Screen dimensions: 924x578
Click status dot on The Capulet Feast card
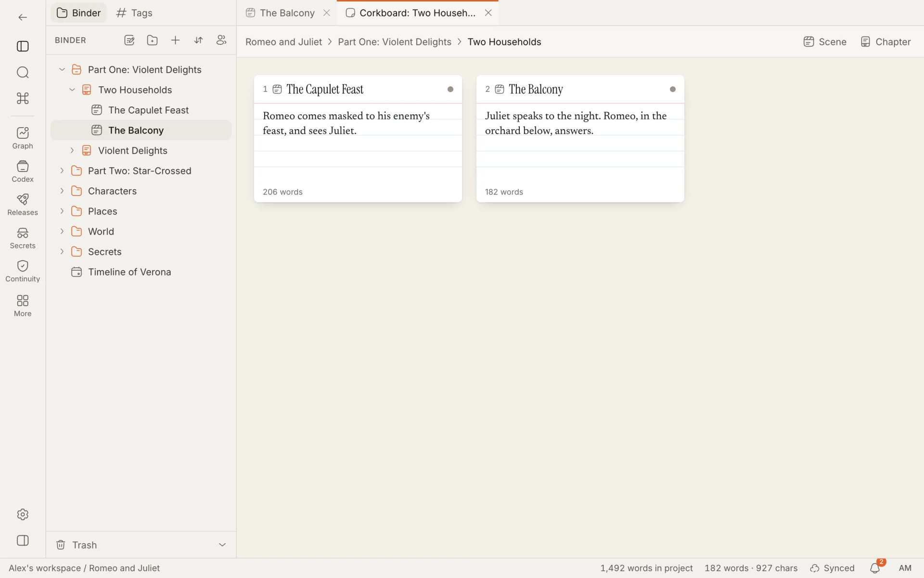450,89
